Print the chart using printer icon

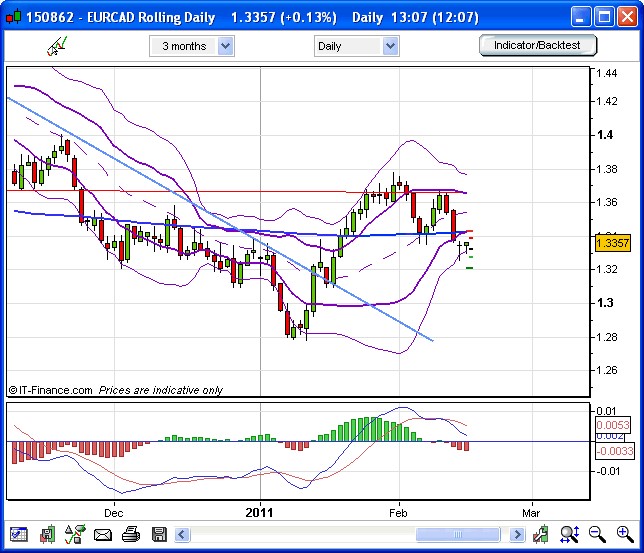point(131,535)
